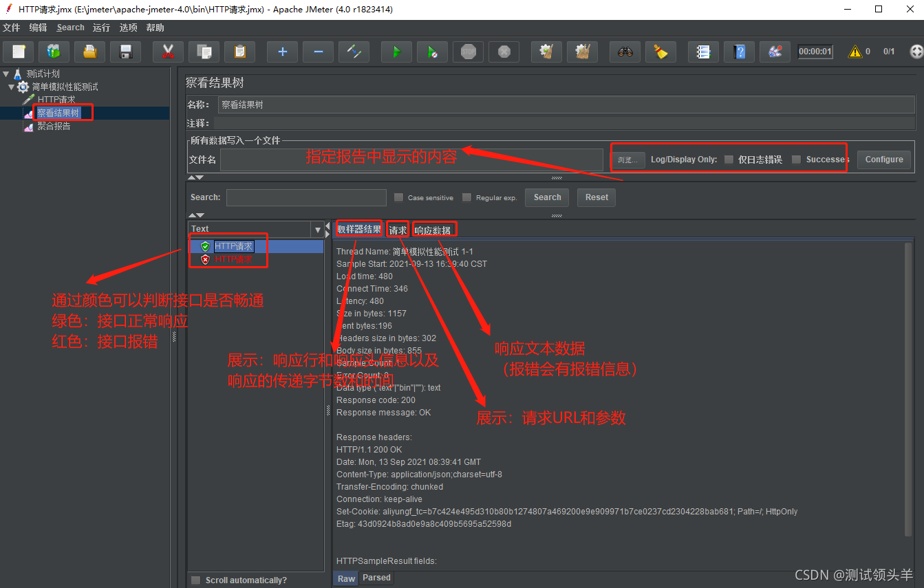Collapse the 简单模拟性能测试 thread group

11,87
